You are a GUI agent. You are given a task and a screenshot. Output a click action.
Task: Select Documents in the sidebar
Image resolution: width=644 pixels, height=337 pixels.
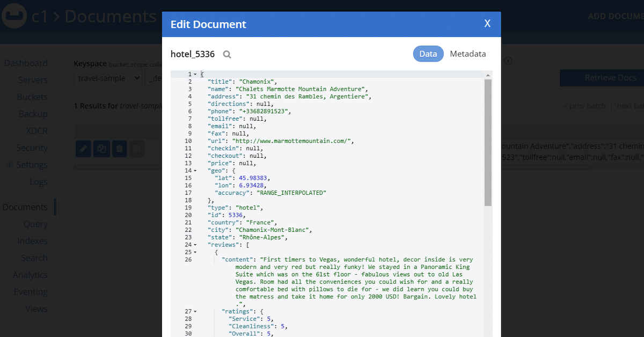[x=25, y=207]
